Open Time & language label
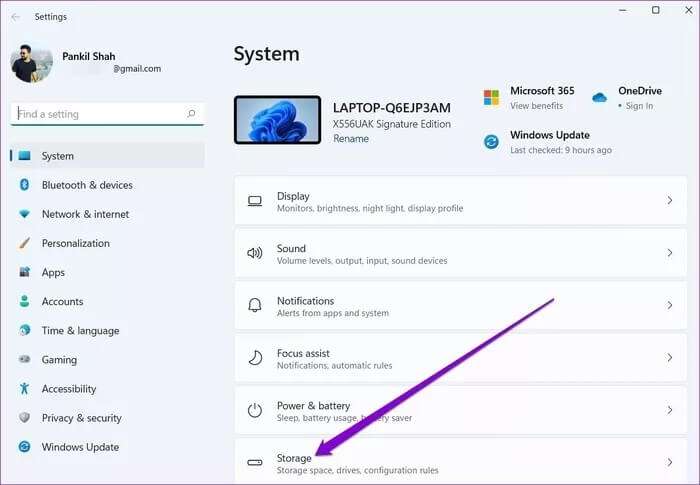 80,330
